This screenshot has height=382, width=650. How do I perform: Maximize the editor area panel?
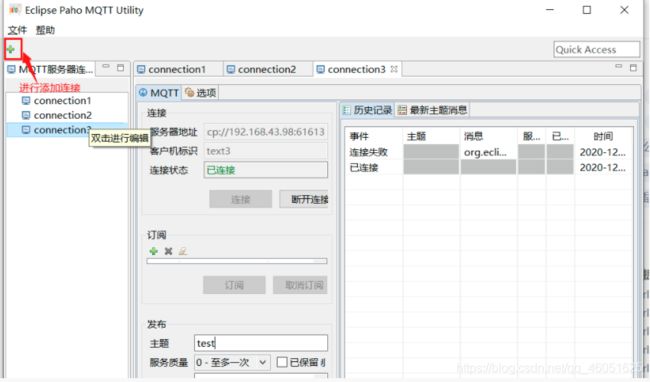pos(633,68)
